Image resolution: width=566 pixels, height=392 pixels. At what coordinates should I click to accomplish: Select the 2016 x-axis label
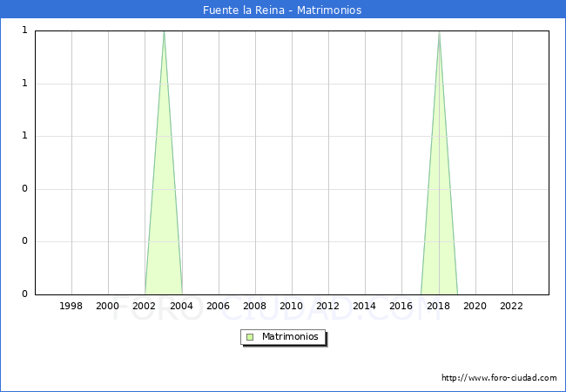[x=401, y=306]
